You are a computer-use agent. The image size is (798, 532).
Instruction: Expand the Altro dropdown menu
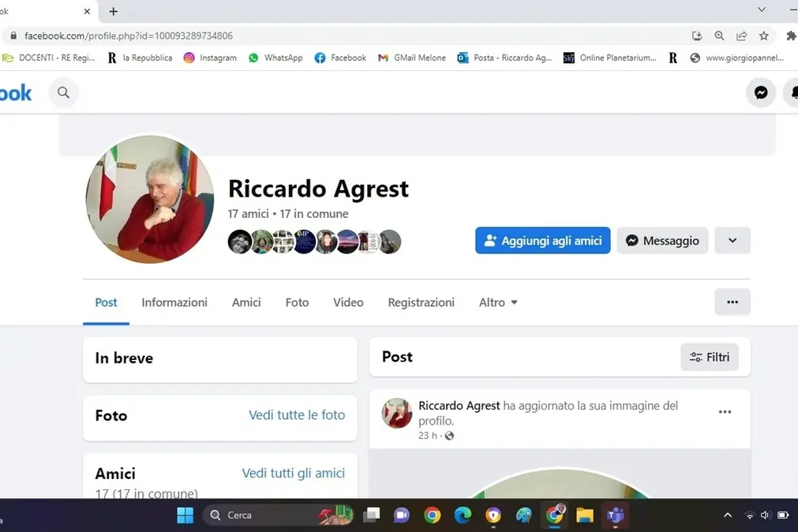(x=498, y=302)
